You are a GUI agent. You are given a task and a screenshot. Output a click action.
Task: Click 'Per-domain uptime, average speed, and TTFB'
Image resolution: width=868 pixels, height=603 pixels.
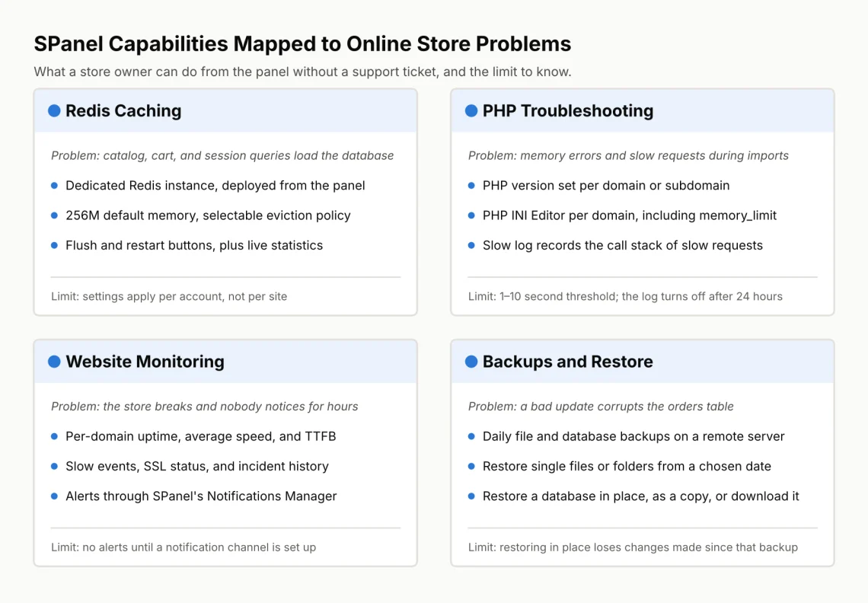pos(201,436)
